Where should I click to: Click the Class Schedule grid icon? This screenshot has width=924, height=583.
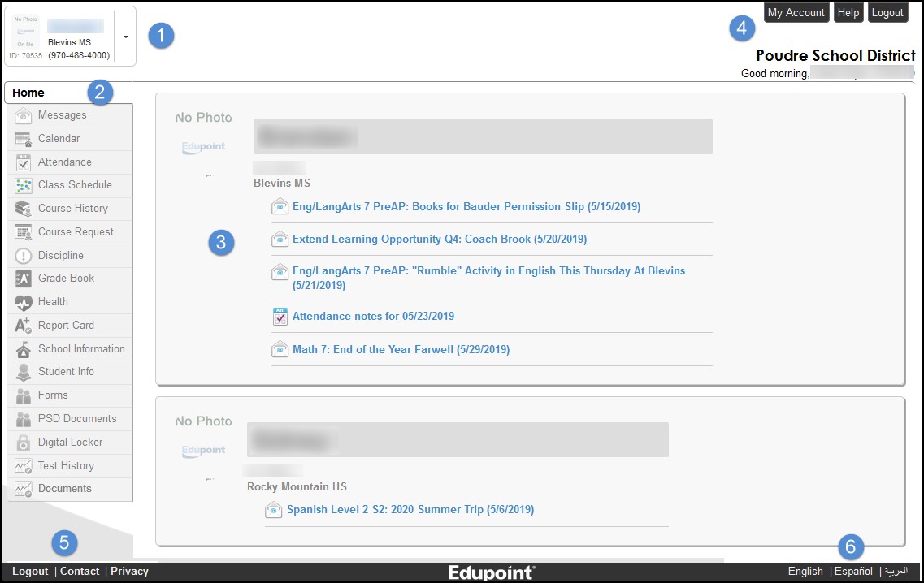coord(23,185)
